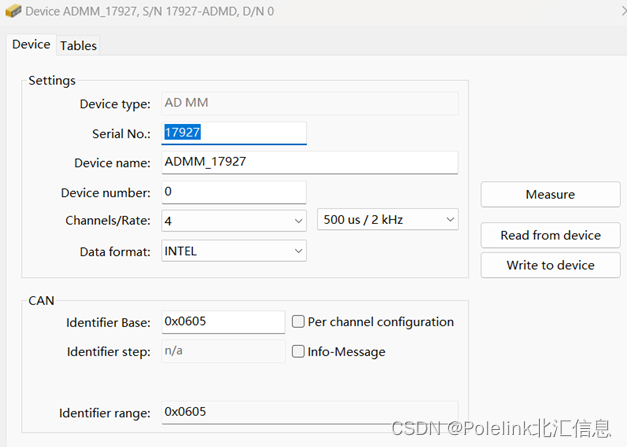The width and height of the screenshot is (627, 447).
Task: Open the Channels count dropdown
Action: (x=234, y=221)
